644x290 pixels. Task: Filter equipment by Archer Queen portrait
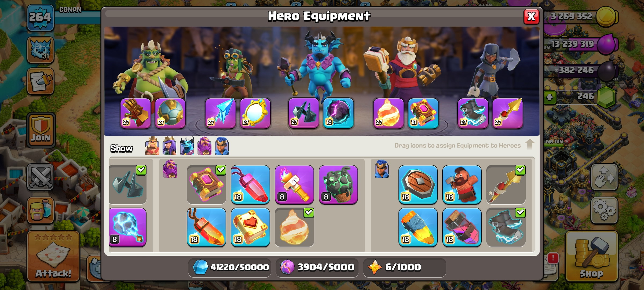coord(169,146)
